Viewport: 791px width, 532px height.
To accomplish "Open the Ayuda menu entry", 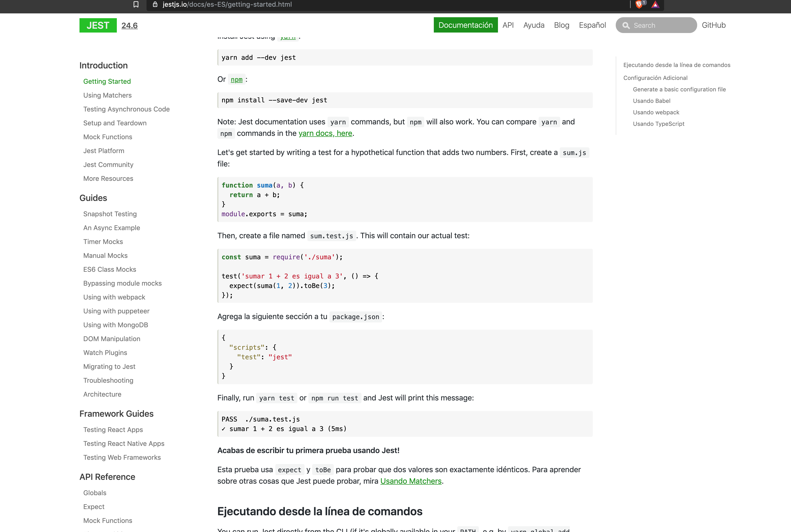I will pos(534,25).
